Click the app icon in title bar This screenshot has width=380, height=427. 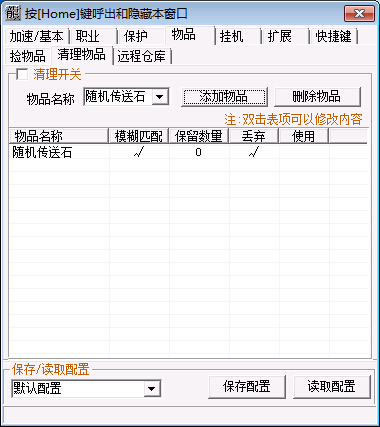pyautogui.click(x=13, y=13)
